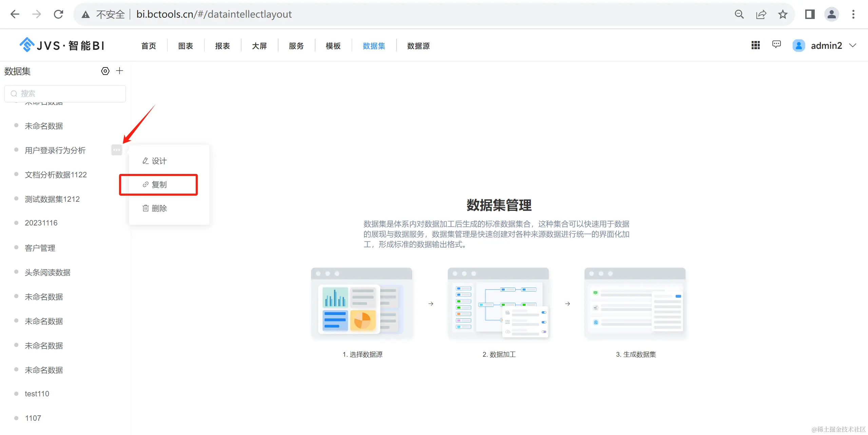Choose 设计 from the context menu

coord(158,161)
